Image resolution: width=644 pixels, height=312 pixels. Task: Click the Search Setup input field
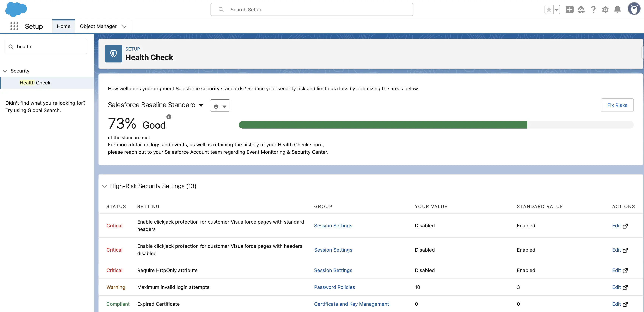point(312,10)
